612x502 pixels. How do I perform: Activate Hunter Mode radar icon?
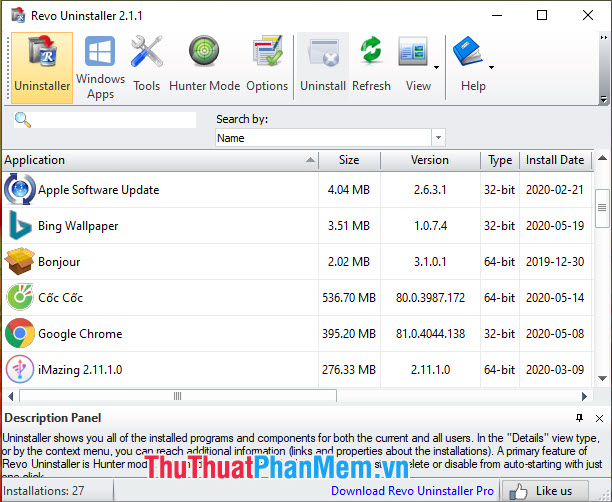tap(204, 51)
